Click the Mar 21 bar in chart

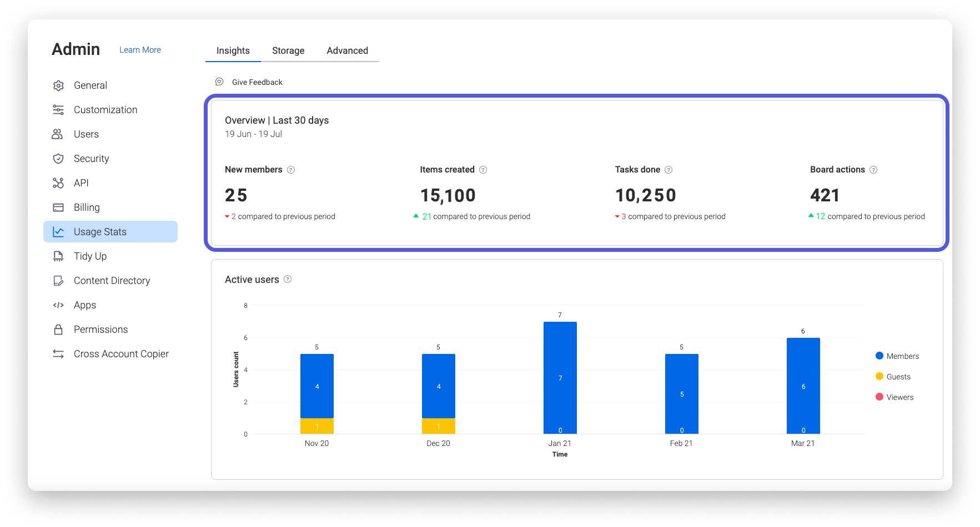coord(803,386)
